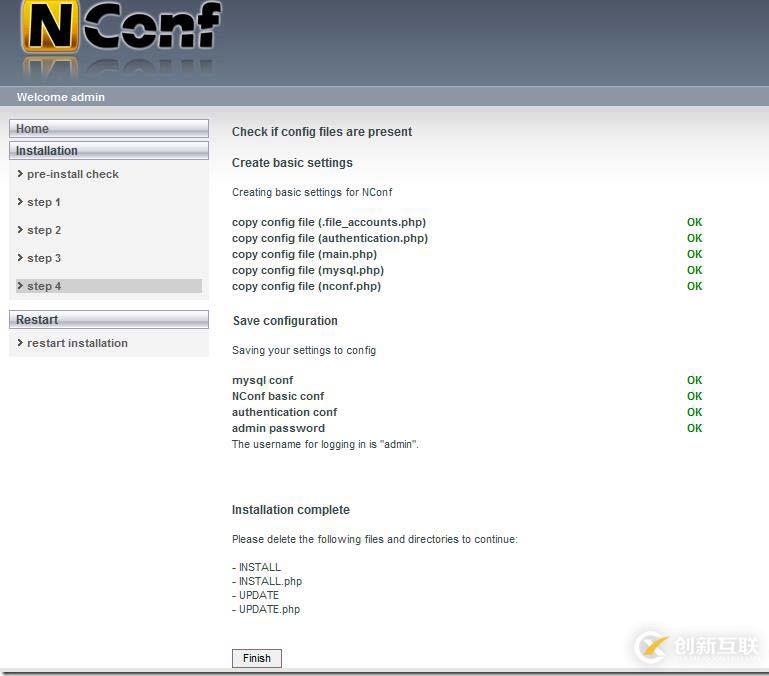Click 'copy config file (.file_accounts.php)' row

pyautogui.click(x=329, y=222)
